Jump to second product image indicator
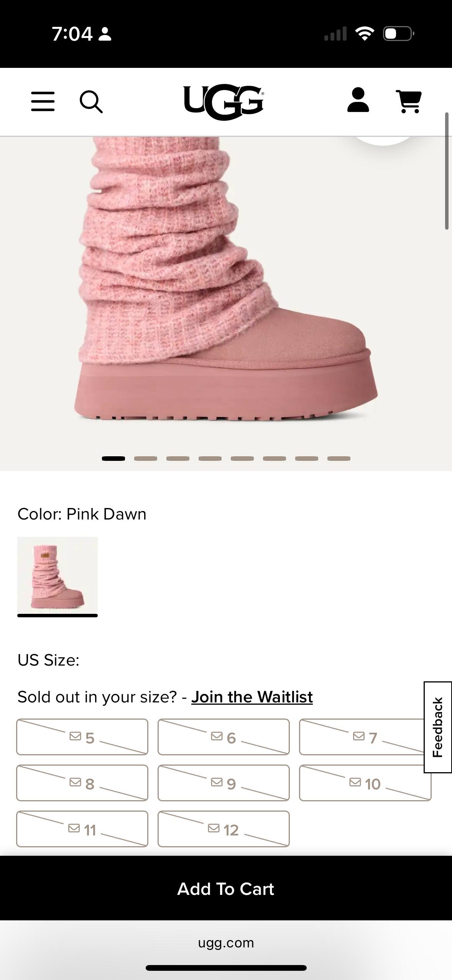Viewport: 452px width, 980px height. point(146,459)
